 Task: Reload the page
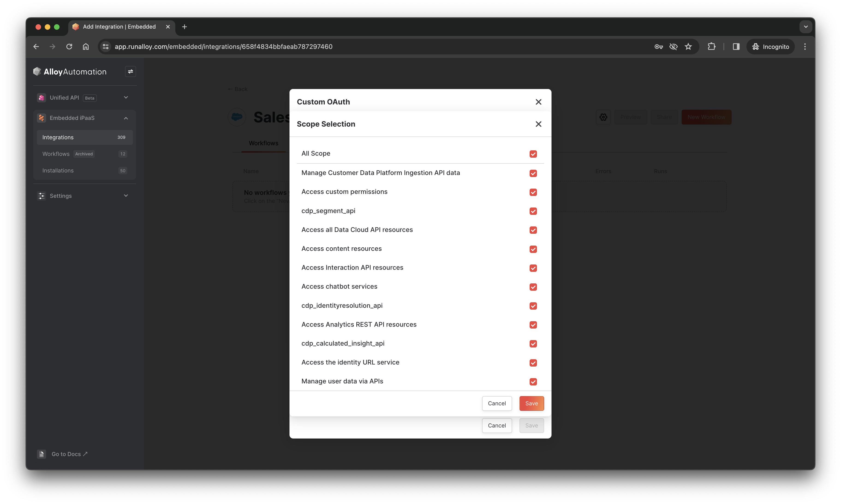coord(69,47)
